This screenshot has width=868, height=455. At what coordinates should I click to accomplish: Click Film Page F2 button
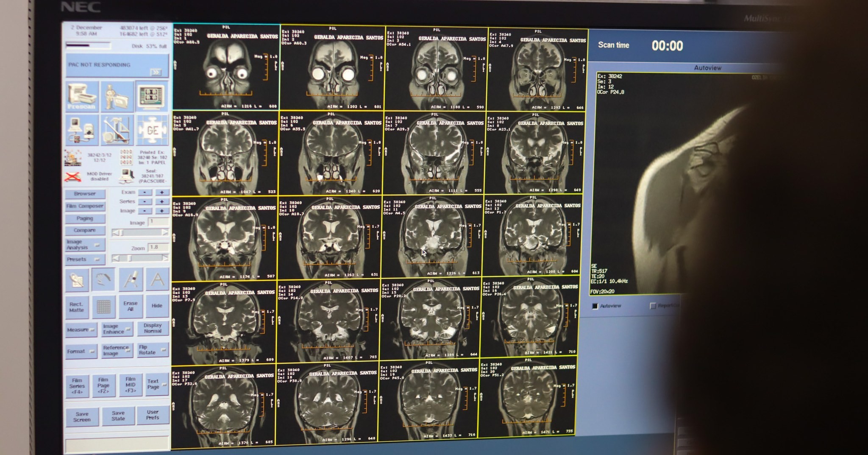(103, 385)
